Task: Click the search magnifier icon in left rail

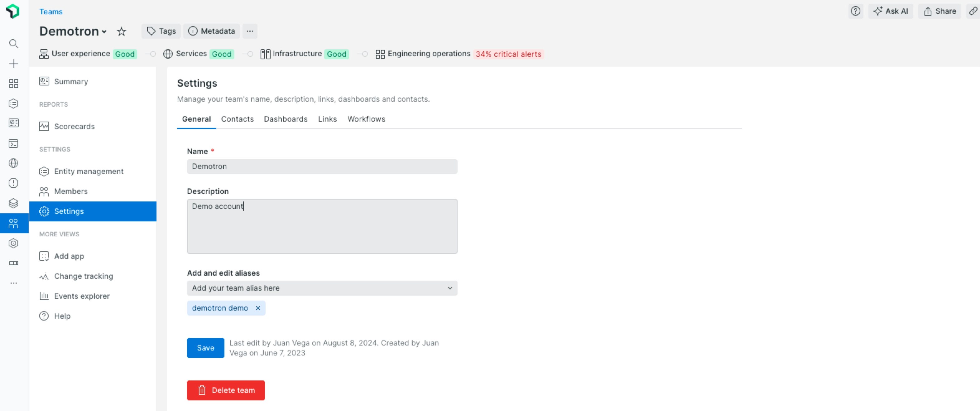Action: tap(14, 44)
